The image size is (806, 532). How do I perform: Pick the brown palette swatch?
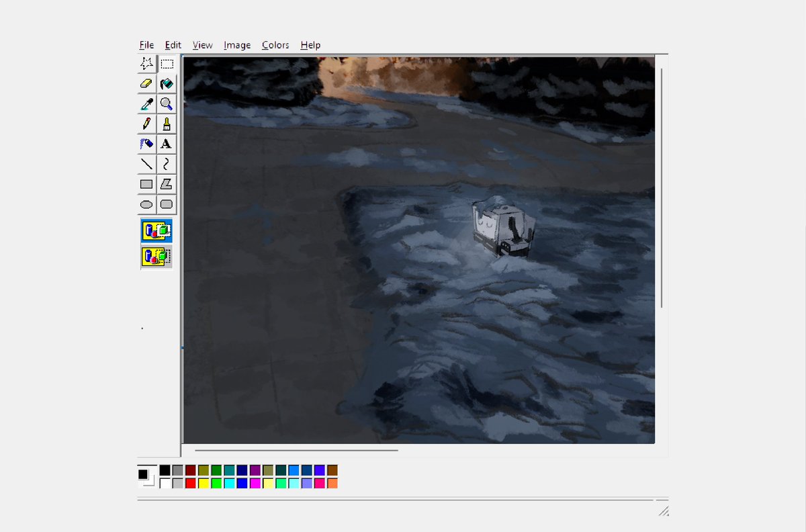(x=332, y=470)
